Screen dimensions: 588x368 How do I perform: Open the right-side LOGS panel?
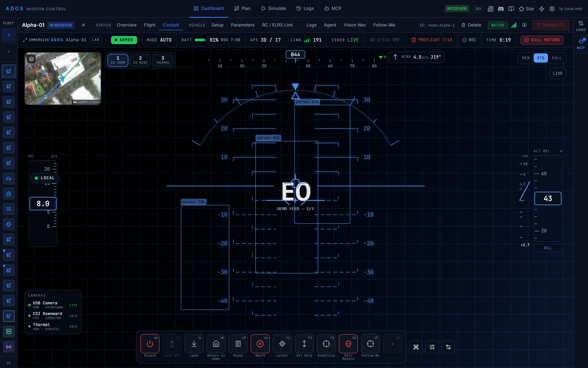pyautogui.click(x=581, y=26)
